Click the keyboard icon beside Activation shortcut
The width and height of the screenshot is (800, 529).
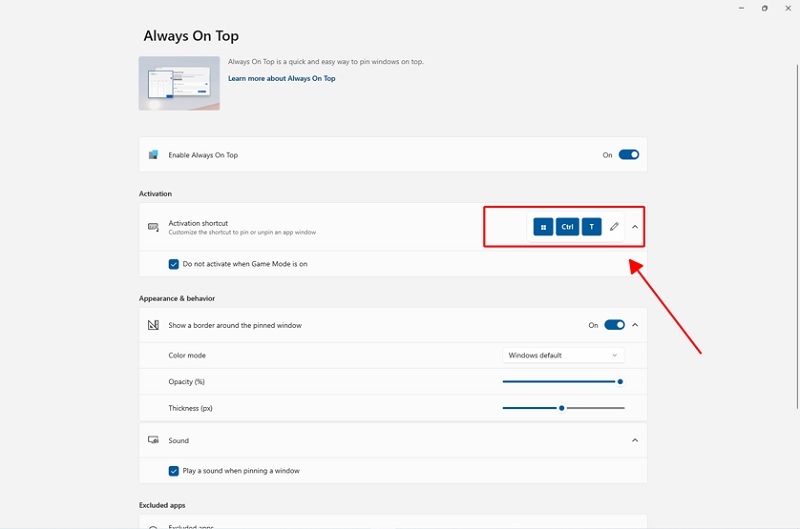(x=153, y=227)
